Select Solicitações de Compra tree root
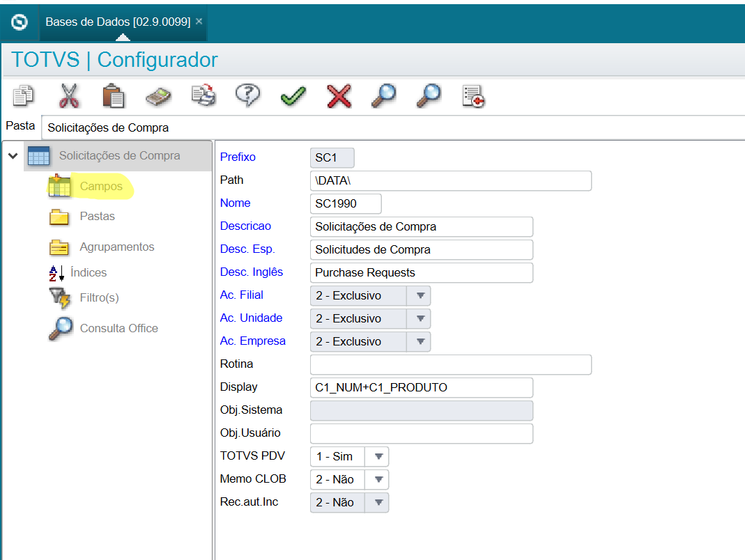Viewport: 745px width, 560px height. click(x=119, y=156)
